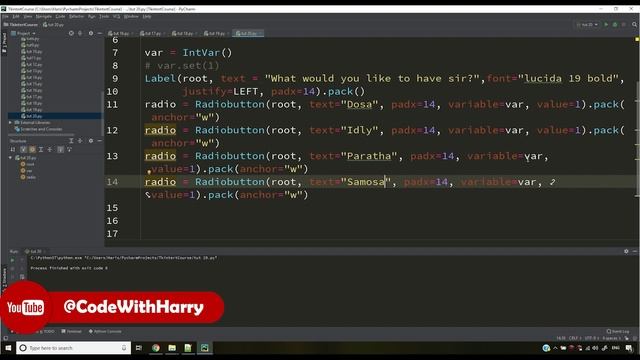Click the Windows search box
The image size is (640, 360).
[73, 348]
